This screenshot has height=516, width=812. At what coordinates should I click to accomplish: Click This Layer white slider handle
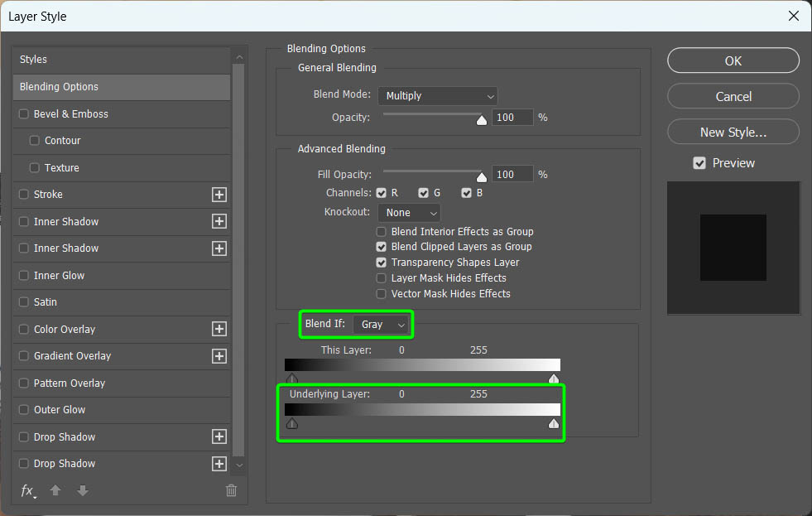pos(554,378)
